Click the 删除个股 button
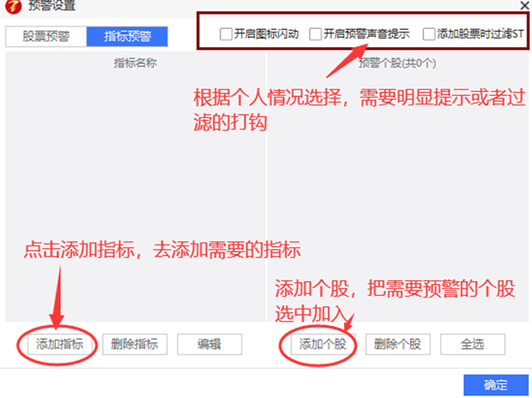Screen dimensions: 532x398 (x=398, y=344)
